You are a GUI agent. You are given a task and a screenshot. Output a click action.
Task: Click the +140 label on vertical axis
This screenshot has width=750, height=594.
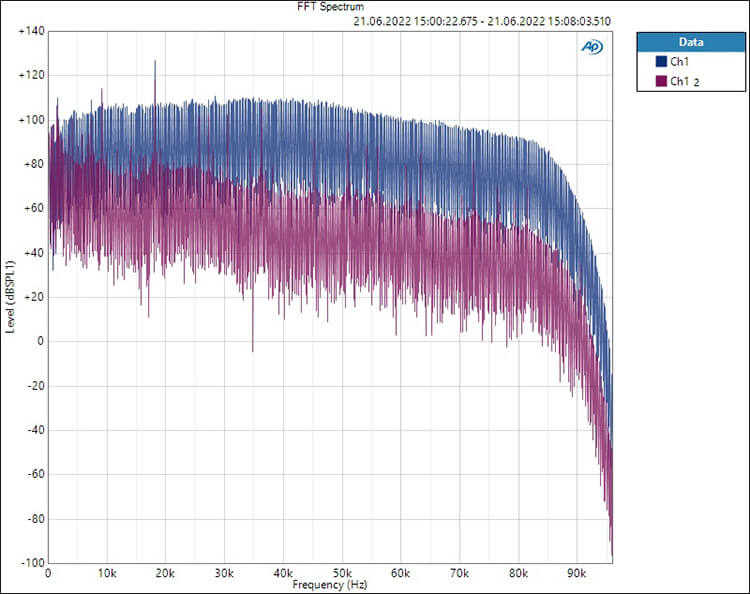31,31
